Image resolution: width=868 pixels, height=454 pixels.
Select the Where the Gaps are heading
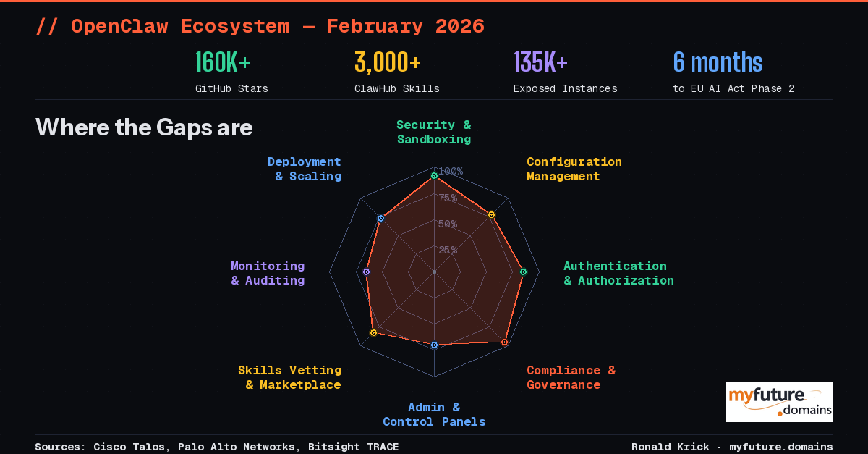(x=144, y=127)
